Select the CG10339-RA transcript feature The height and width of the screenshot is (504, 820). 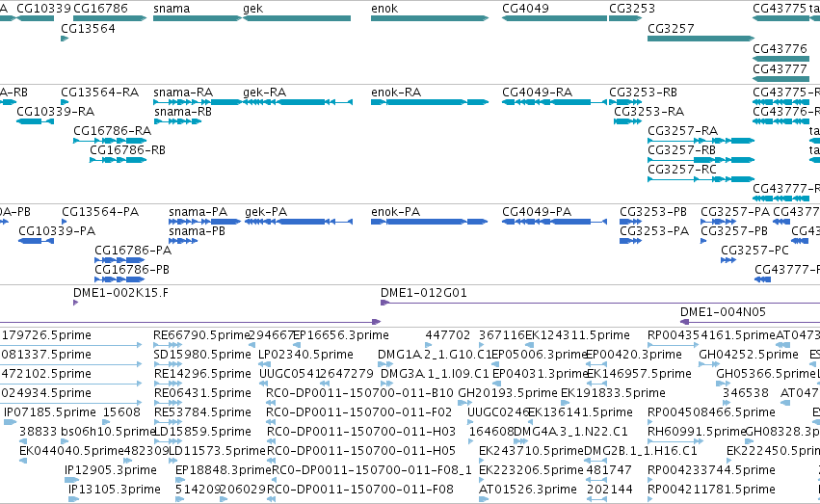click(x=35, y=121)
